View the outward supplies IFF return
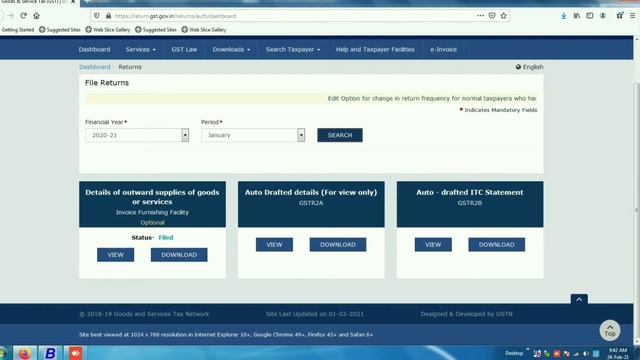The image size is (640, 360). [x=116, y=255]
